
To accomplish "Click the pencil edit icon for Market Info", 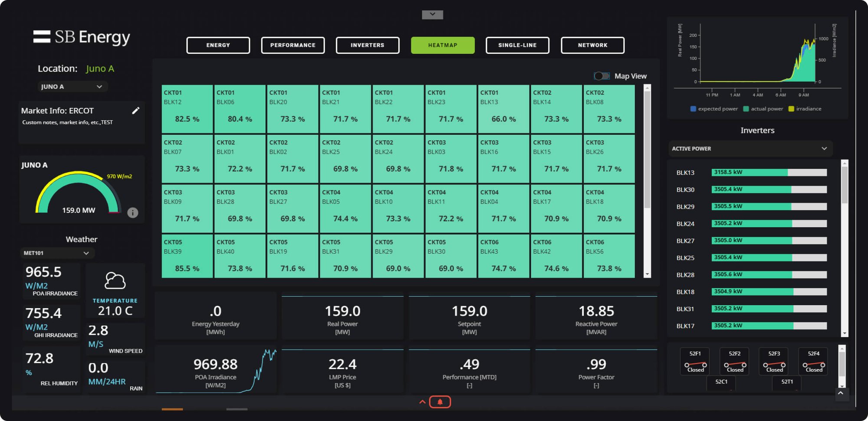I will (136, 111).
